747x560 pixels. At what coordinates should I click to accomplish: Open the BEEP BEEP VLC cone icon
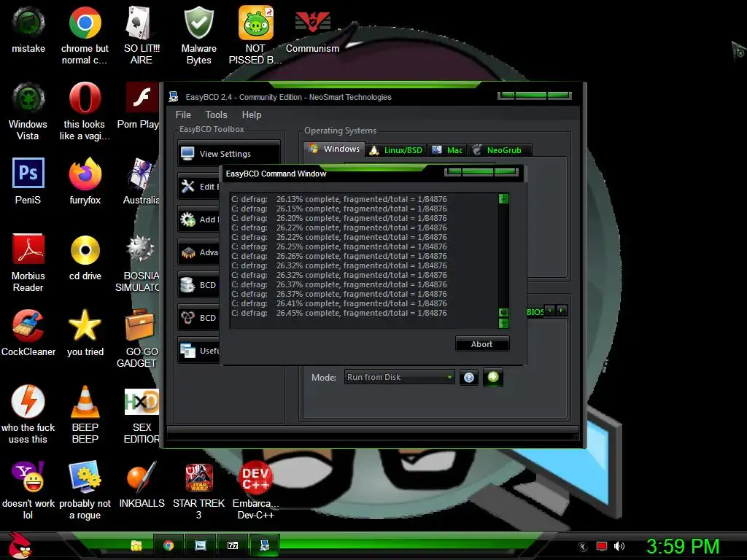click(85, 414)
